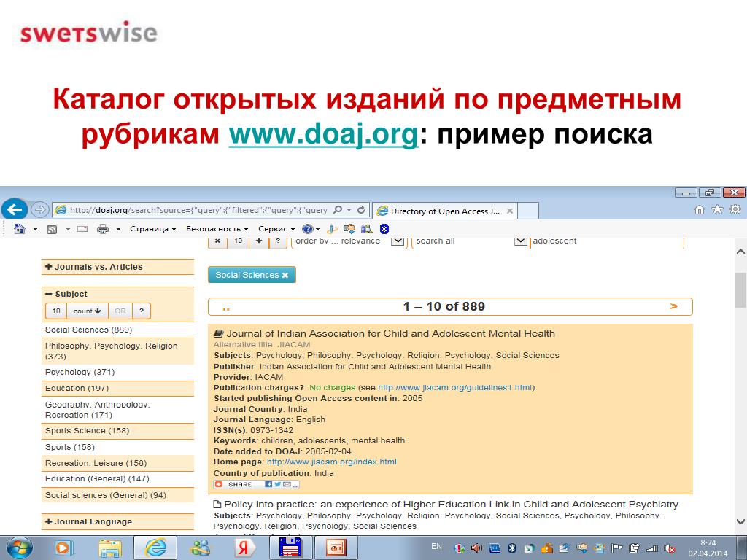The width and height of the screenshot is (747, 560).
Task: Filter by Social sciences (General) (94)
Action: point(117,495)
